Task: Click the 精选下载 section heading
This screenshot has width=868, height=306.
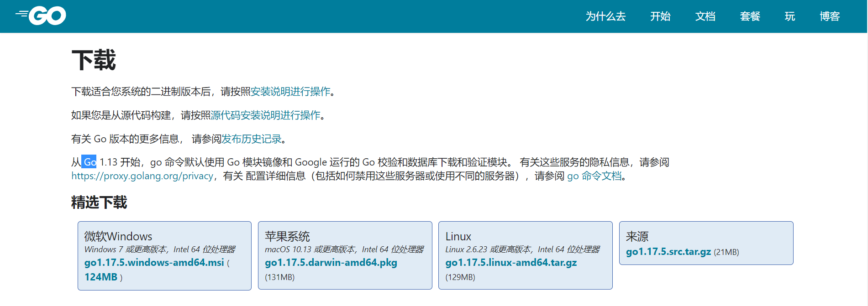Action: 99,202
